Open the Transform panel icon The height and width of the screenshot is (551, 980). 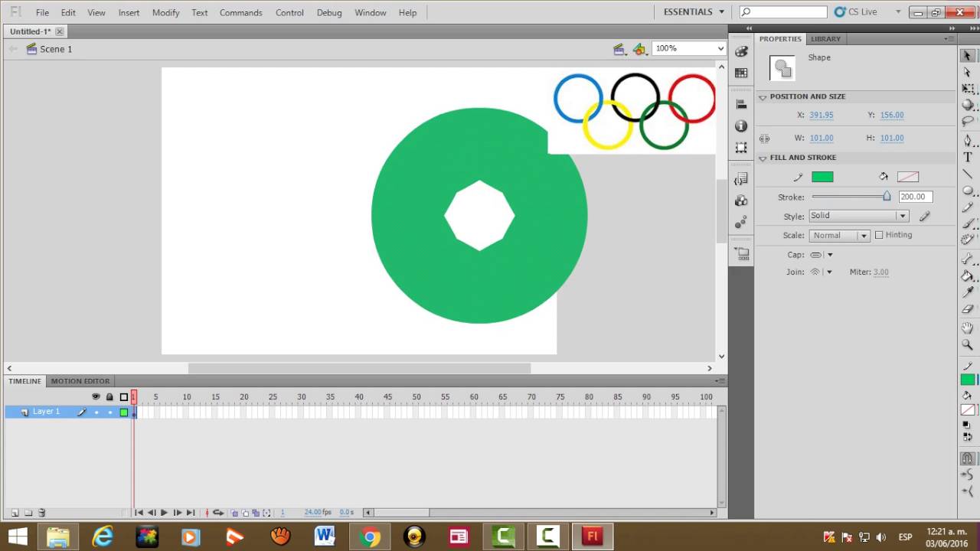click(x=741, y=147)
